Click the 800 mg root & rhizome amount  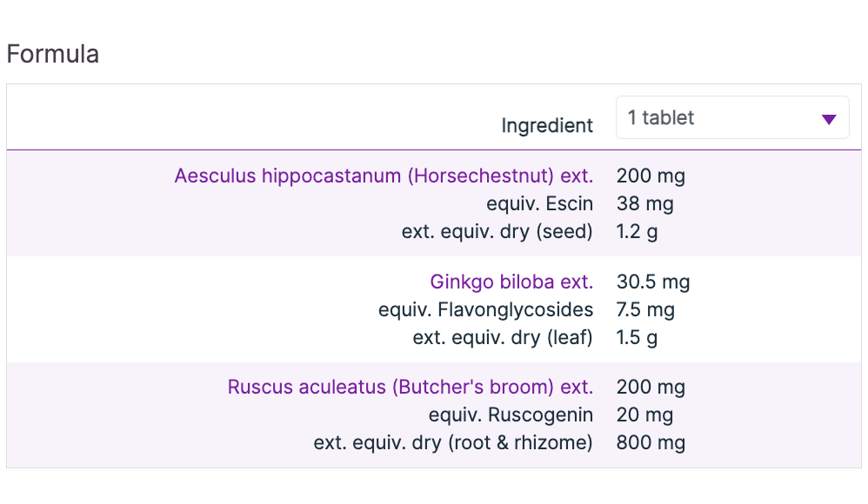pyautogui.click(x=651, y=442)
